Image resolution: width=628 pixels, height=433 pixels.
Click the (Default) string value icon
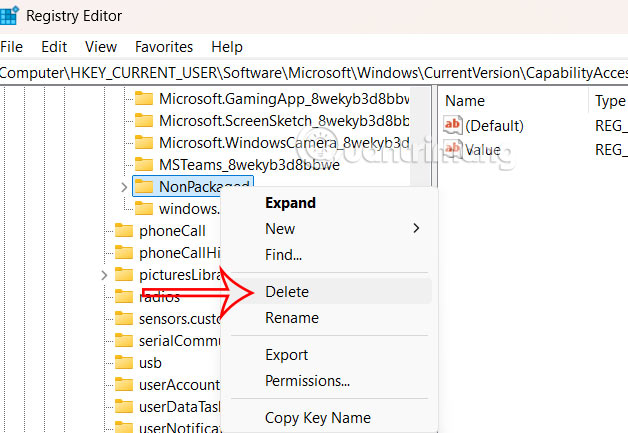click(453, 125)
